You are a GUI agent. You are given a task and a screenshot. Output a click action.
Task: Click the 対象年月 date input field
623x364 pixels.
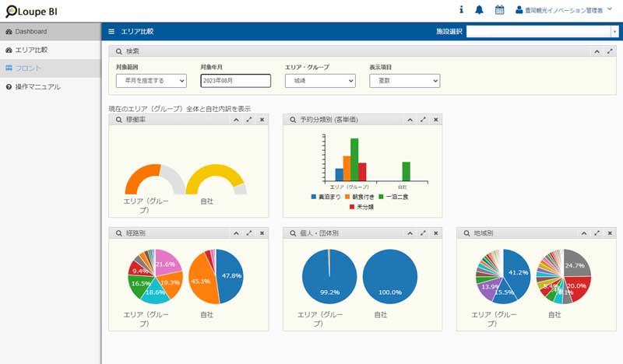(235, 81)
